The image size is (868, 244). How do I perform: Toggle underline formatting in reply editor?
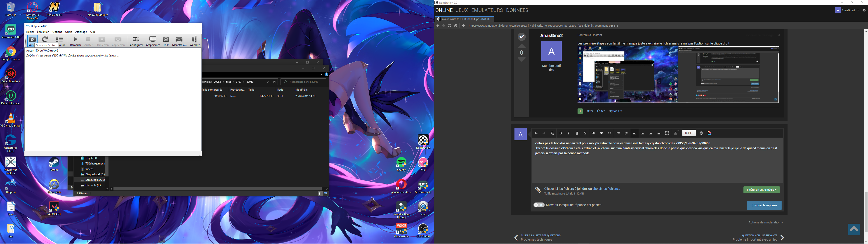577,133
